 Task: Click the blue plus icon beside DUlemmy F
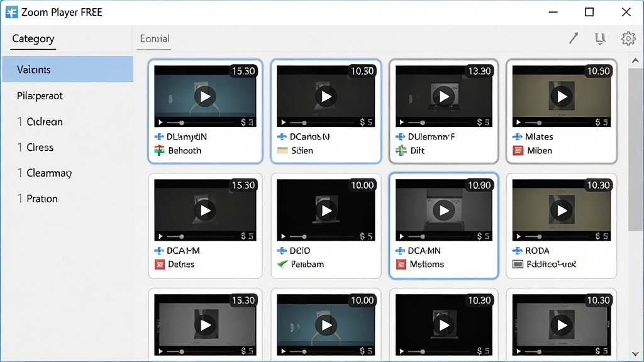pos(400,136)
